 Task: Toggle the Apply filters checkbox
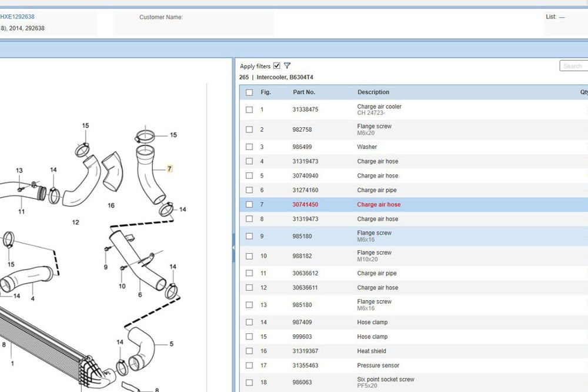point(277,66)
